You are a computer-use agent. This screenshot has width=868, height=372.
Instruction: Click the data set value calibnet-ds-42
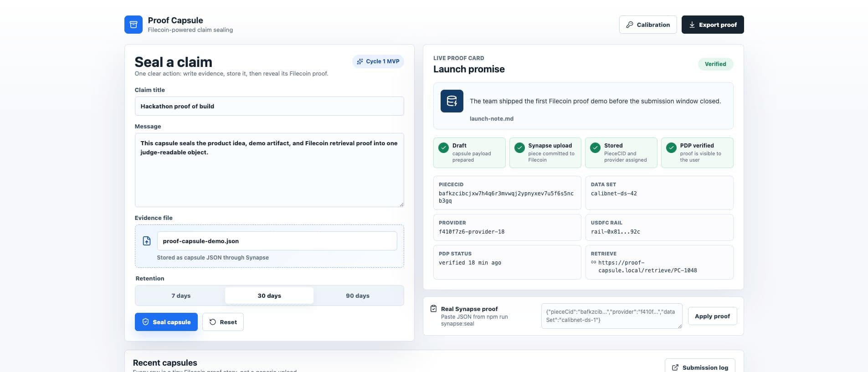coord(614,194)
